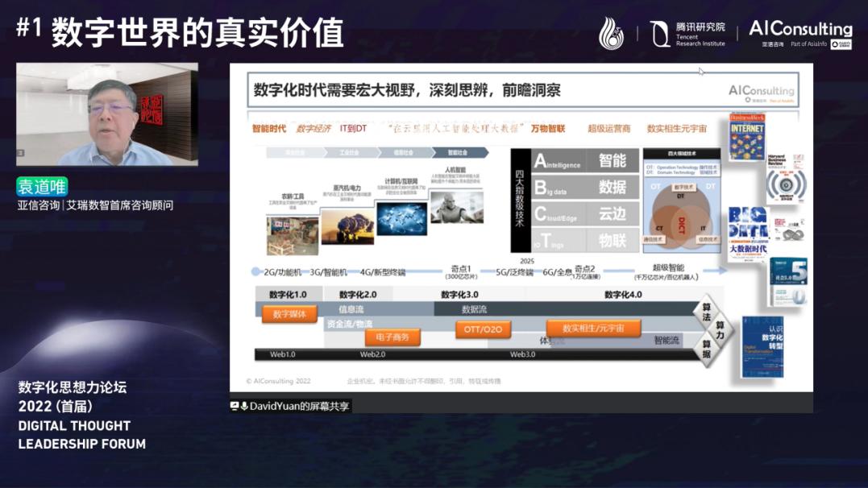Click the microphone icon beside DavidYuan的屏幕共享
Viewport: 868px width, 488px height.
click(x=243, y=407)
